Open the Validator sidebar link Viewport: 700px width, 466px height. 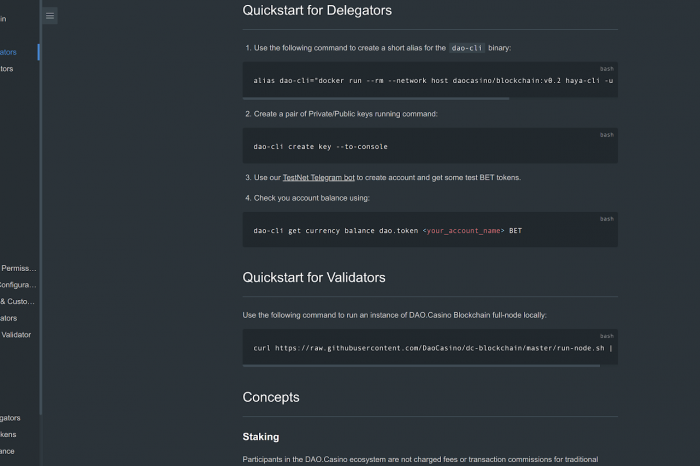click(x=16, y=335)
